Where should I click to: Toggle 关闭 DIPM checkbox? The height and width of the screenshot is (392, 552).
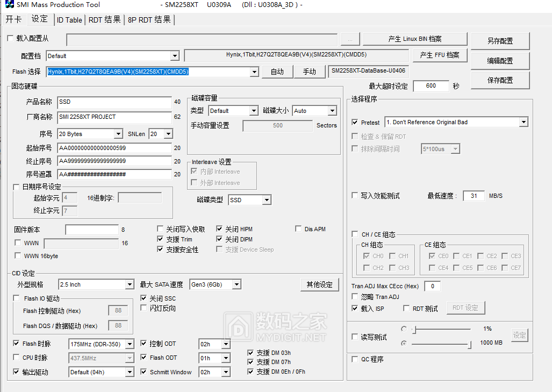coord(219,239)
